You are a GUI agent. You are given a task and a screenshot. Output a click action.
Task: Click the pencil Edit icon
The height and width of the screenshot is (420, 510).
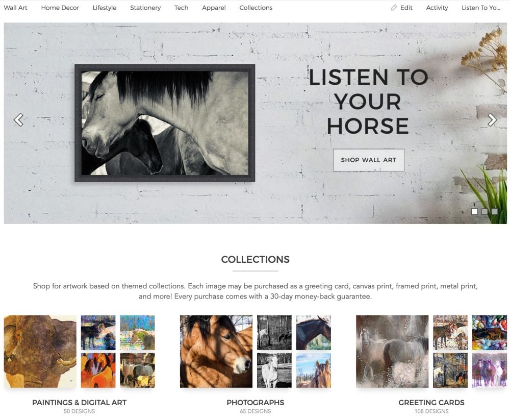point(394,8)
